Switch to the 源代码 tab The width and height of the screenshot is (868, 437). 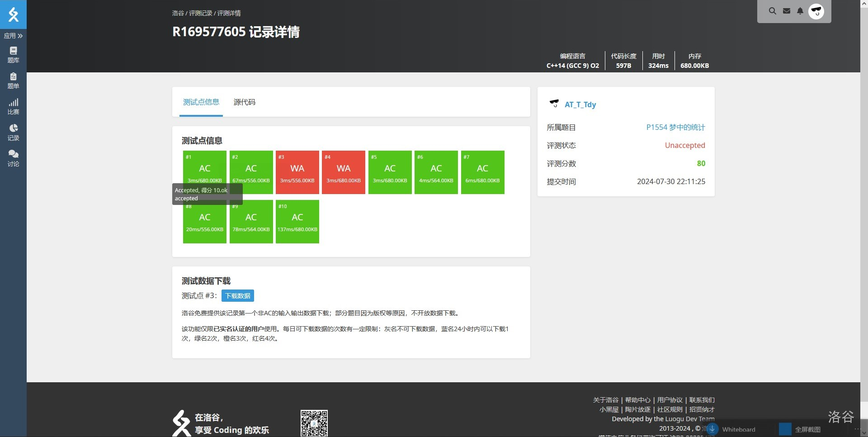pos(244,102)
